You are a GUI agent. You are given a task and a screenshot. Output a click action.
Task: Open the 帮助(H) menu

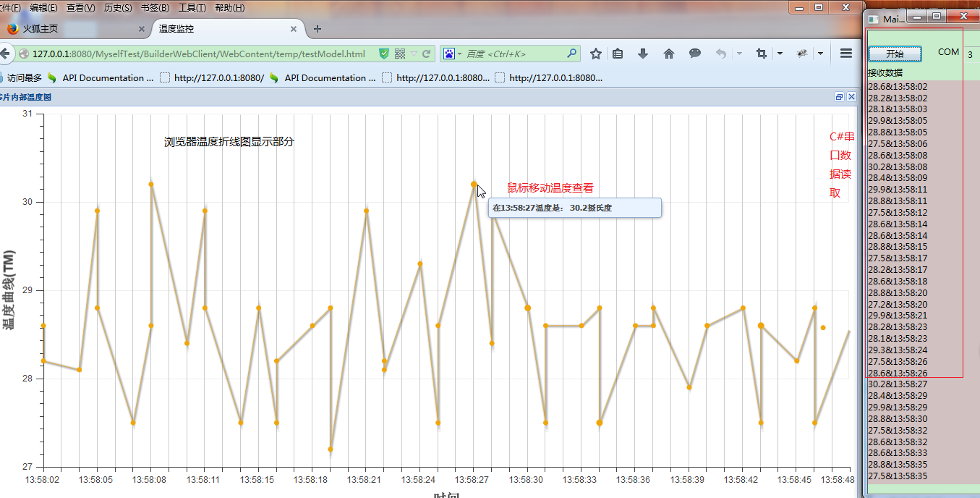tap(230, 8)
